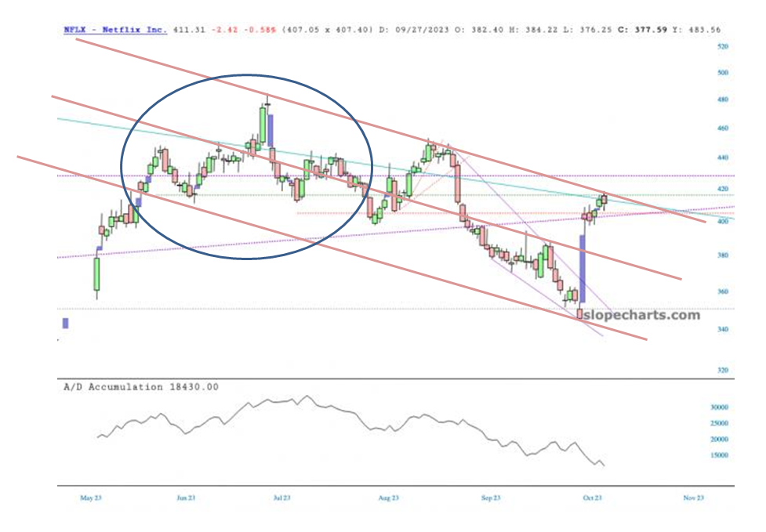Click the date readout D: 09/27/2023

click(x=414, y=30)
